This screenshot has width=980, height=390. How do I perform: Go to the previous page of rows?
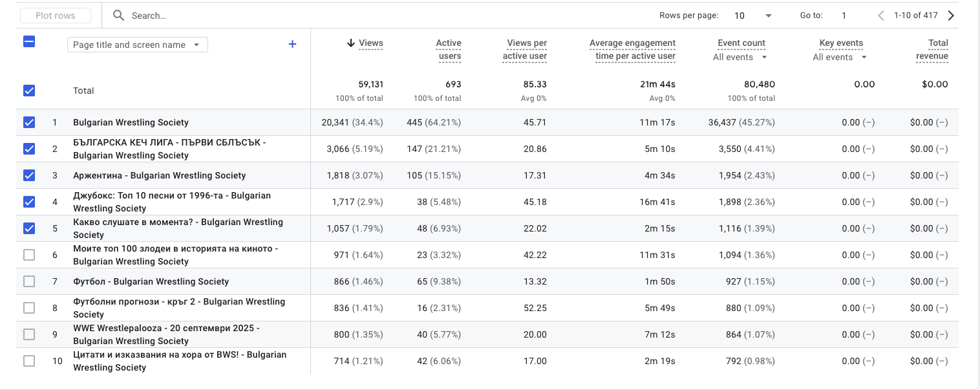(880, 16)
